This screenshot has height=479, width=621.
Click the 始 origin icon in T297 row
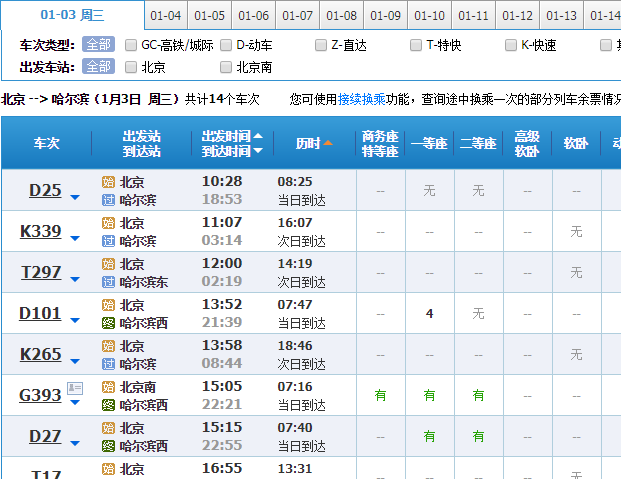(108, 264)
